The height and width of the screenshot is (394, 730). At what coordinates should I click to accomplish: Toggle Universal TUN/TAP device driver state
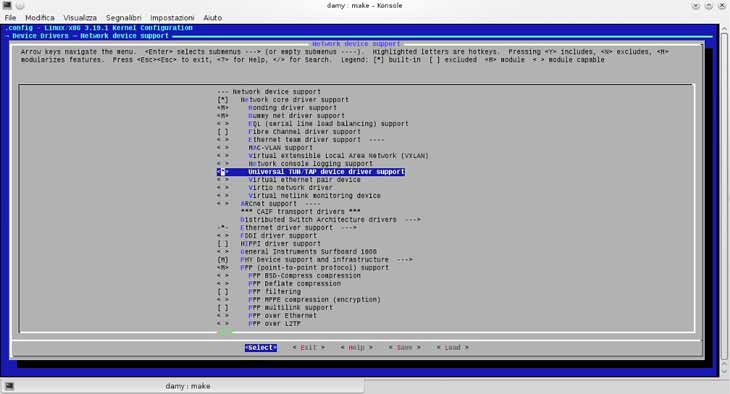(223, 172)
